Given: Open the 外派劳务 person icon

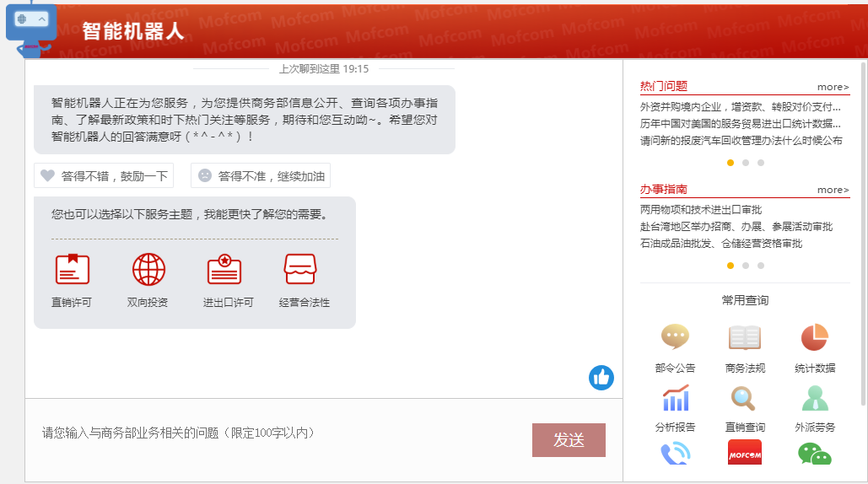Looking at the screenshot, I should tap(814, 398).
